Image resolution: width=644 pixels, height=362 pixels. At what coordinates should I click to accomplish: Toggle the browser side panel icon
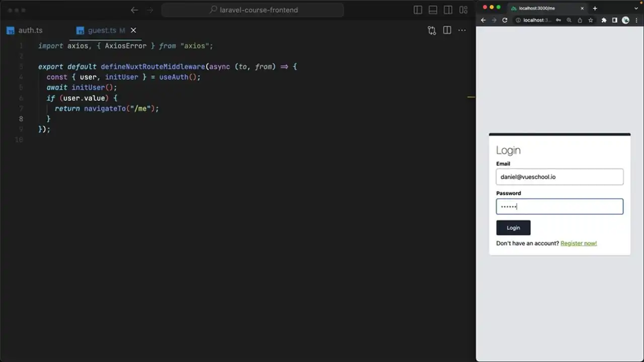coord(614,20)
